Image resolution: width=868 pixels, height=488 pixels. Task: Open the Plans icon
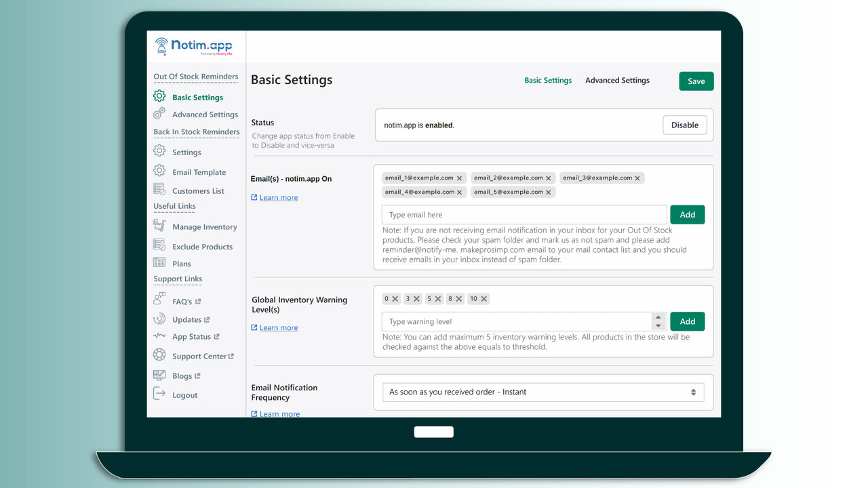[x=159, y=263]
